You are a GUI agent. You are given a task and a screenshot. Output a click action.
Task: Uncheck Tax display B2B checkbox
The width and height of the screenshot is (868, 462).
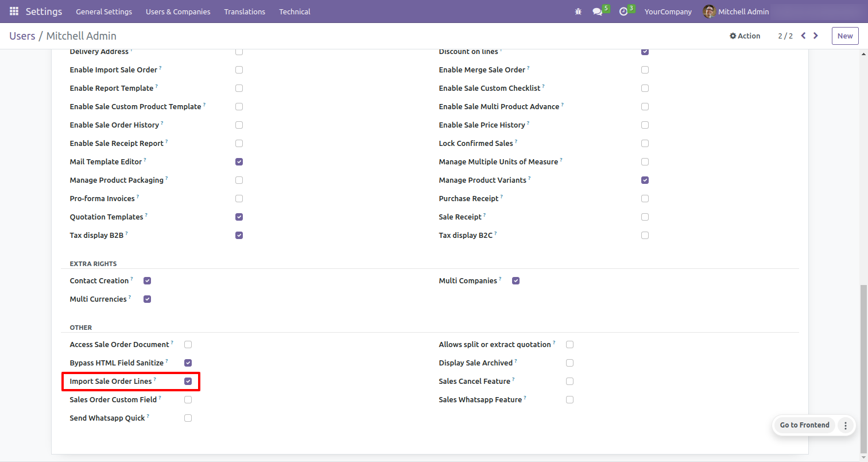[239, 235]
